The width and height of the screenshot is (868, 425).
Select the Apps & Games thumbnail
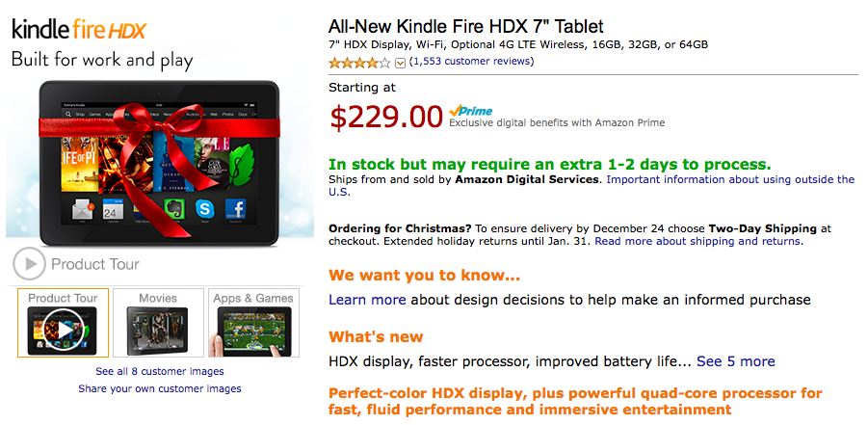coord(253,323)
